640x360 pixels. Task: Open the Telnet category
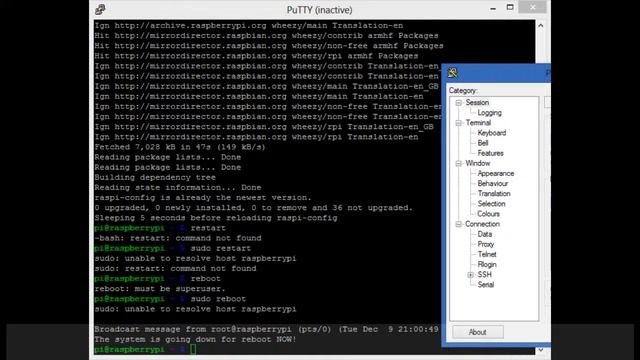[x=487, y=254]
